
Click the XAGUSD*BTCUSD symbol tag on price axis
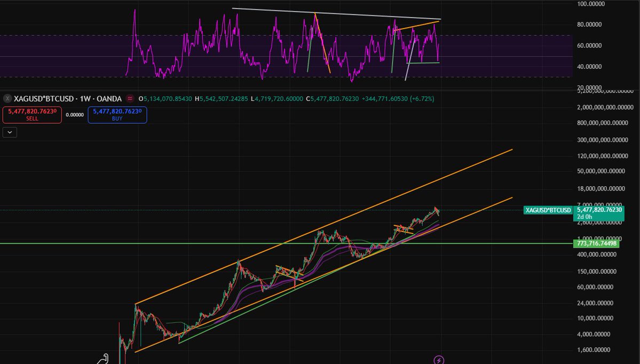click(x=548, y=210)
